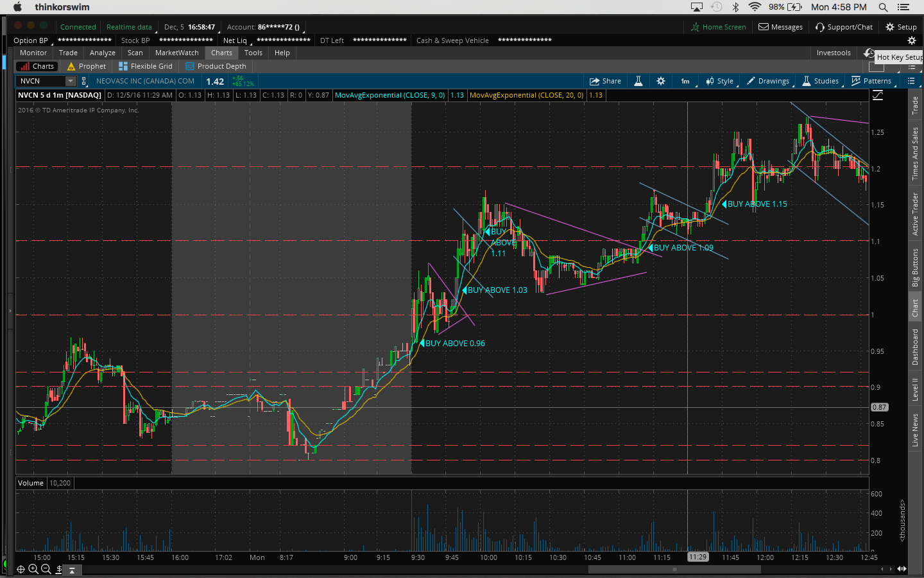Click the 11:29 time marker on the axis

coord(697,557)
